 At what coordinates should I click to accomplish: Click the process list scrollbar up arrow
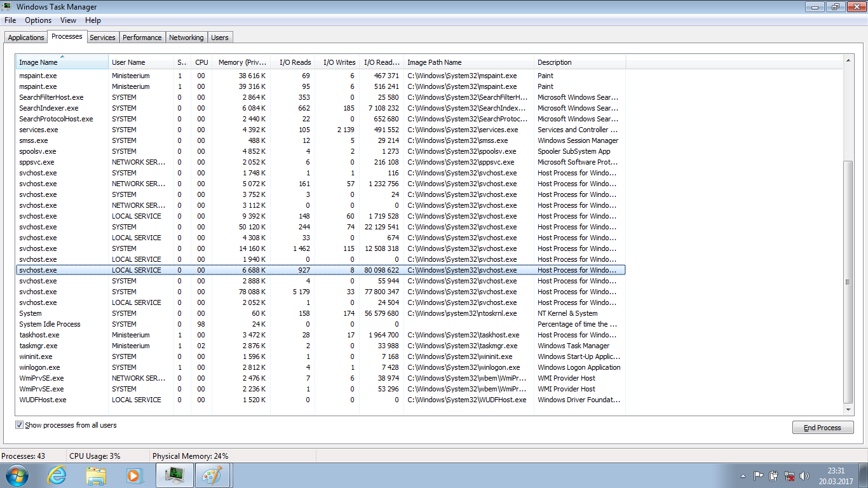848,60
